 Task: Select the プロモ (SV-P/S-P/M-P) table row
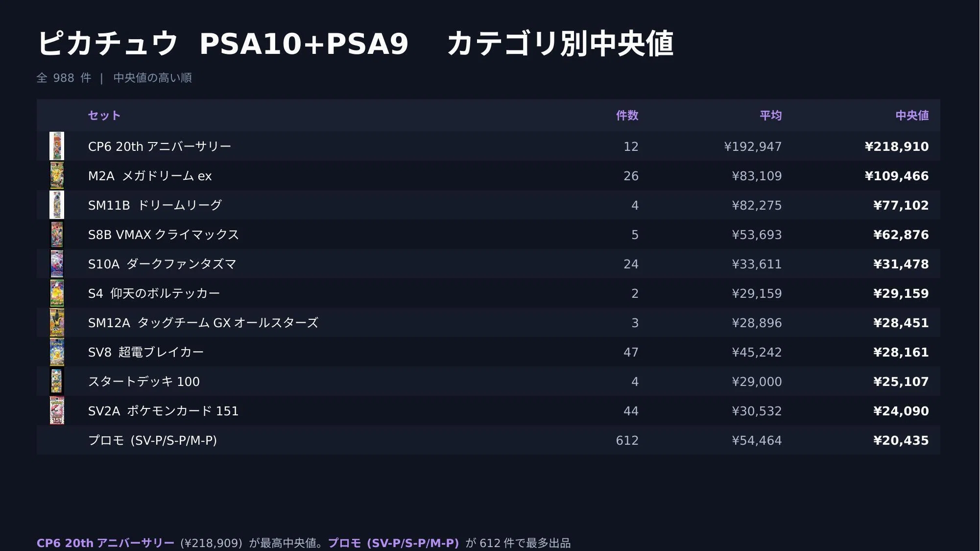pyautogui.click(x=488, y=440)
